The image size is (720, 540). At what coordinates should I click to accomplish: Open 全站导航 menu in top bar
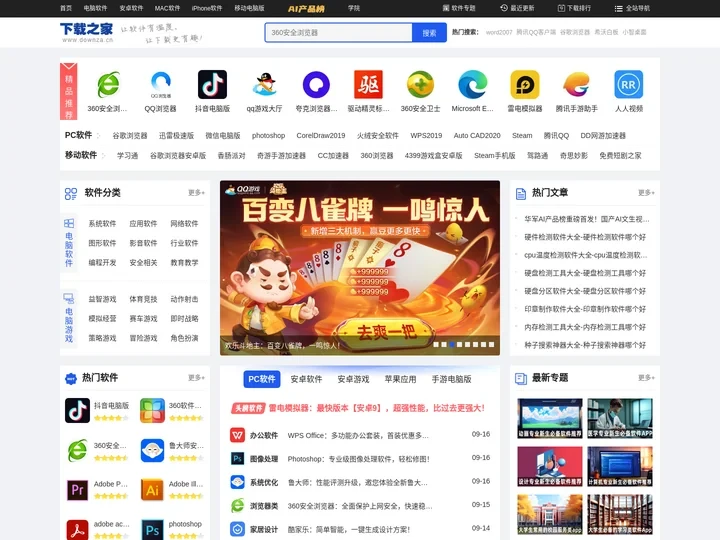632,8
